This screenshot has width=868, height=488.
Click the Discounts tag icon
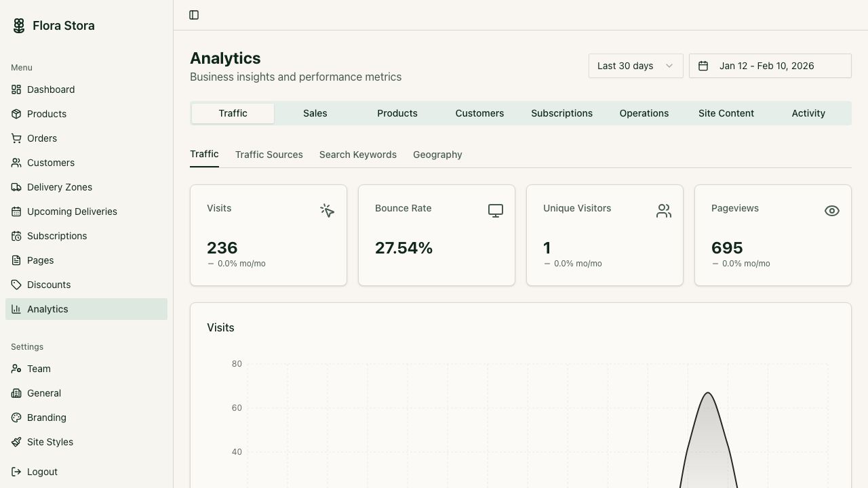pos(16,285)
